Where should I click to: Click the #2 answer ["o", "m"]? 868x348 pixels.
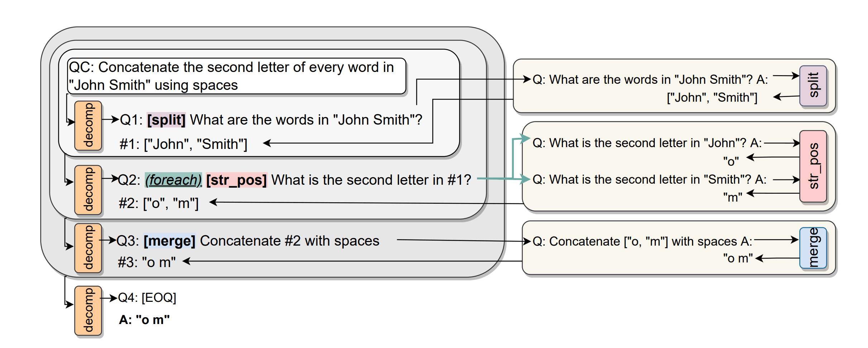tap(158, 203)
